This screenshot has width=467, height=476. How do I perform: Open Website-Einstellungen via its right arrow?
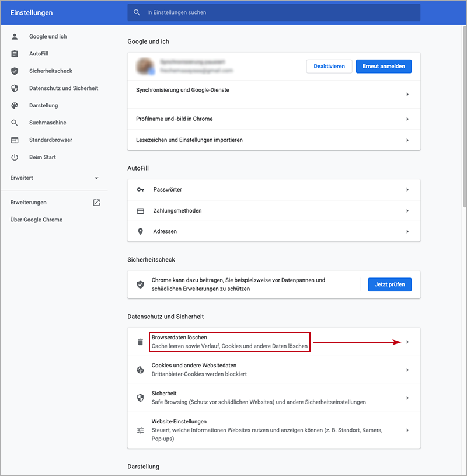tap(407, 430)
